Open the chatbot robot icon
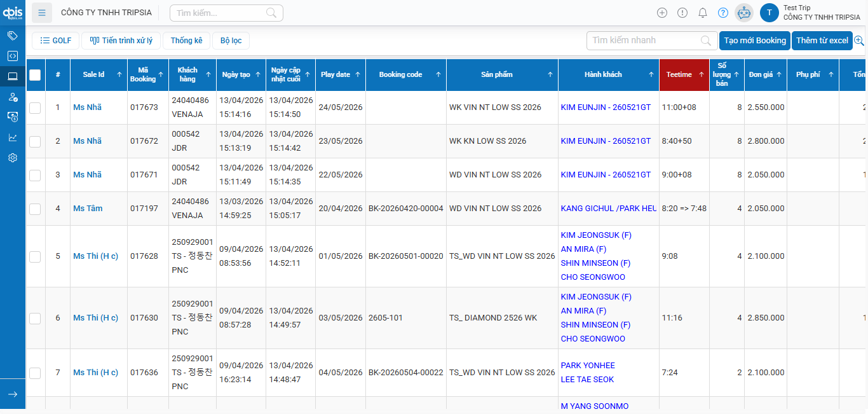 (744, 13)
